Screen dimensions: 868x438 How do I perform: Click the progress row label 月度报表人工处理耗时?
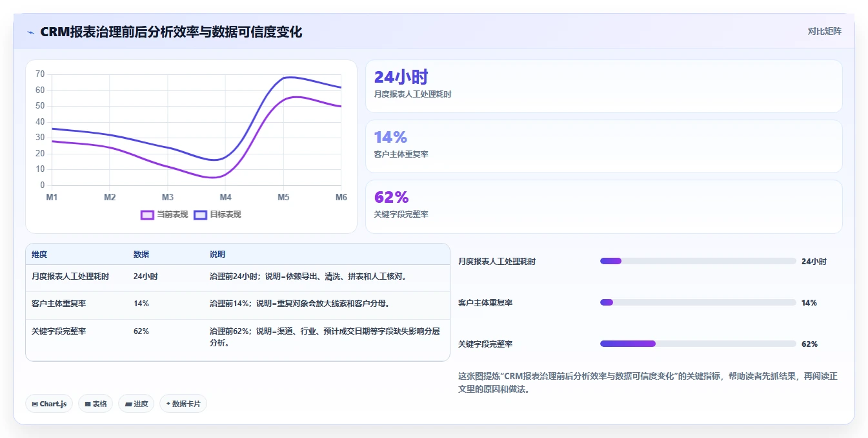click(497, 262)
